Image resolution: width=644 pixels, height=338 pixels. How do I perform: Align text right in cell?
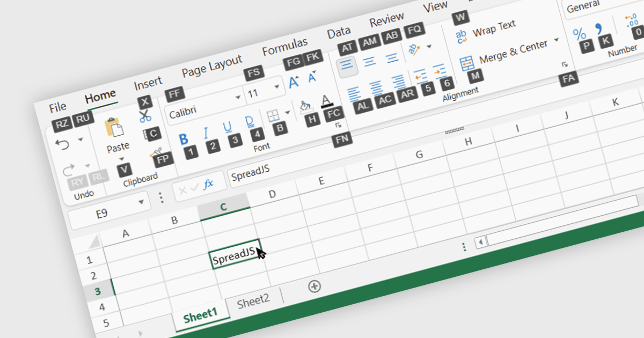coord(398,82)
